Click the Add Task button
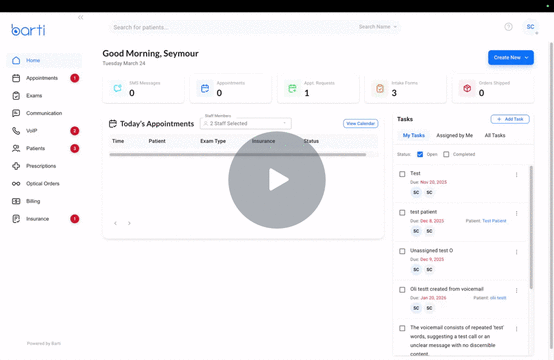 [x=510, y=119]
